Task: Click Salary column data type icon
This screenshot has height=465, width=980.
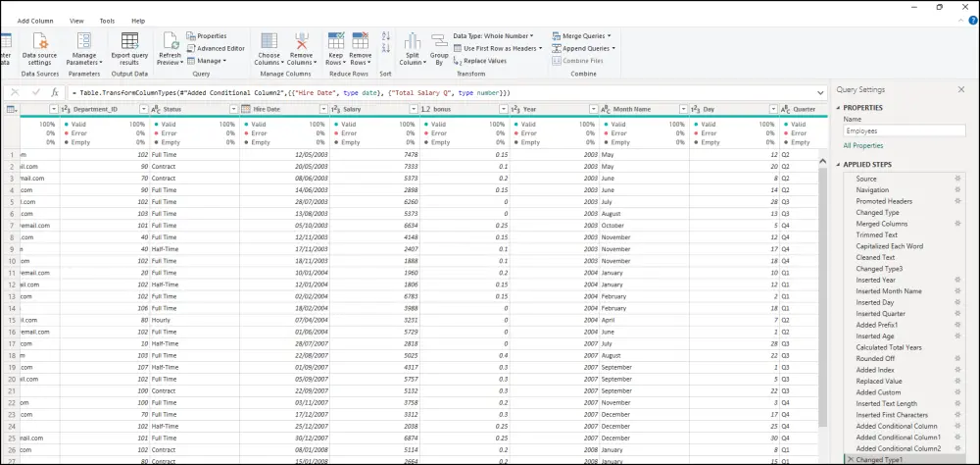Action: (335, 109)
